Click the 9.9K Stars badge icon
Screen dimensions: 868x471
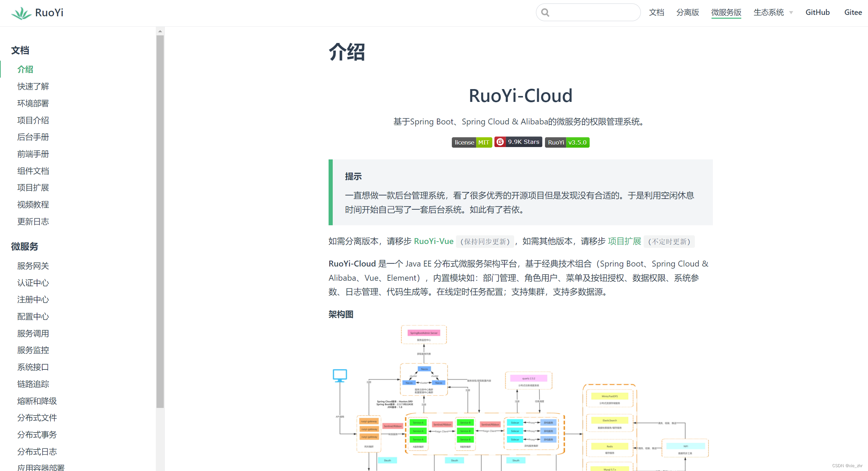517,141
